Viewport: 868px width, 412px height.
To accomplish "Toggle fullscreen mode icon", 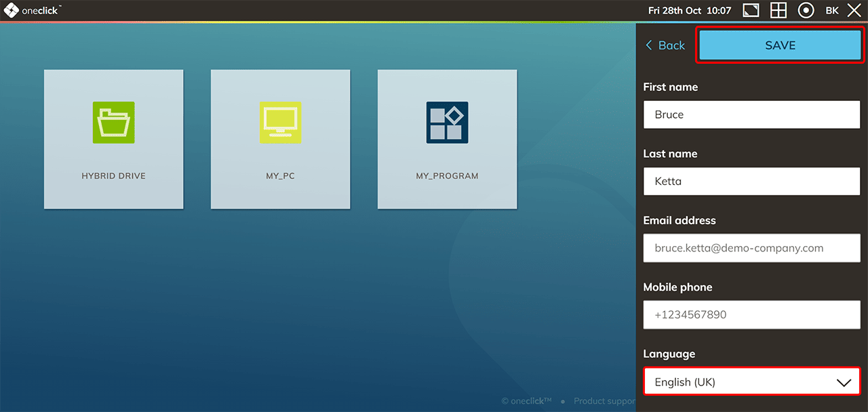I will pyautogui.click(x=751, y=10).
